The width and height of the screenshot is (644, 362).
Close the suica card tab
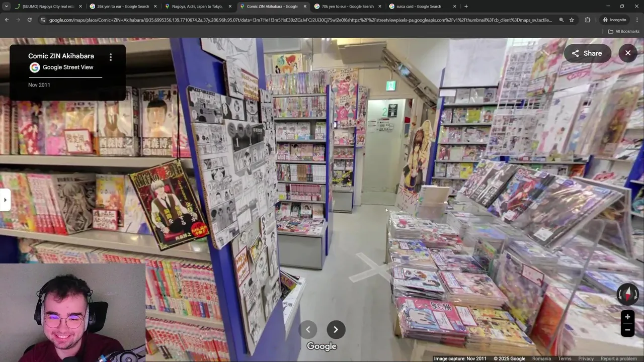tap(454, 7)
